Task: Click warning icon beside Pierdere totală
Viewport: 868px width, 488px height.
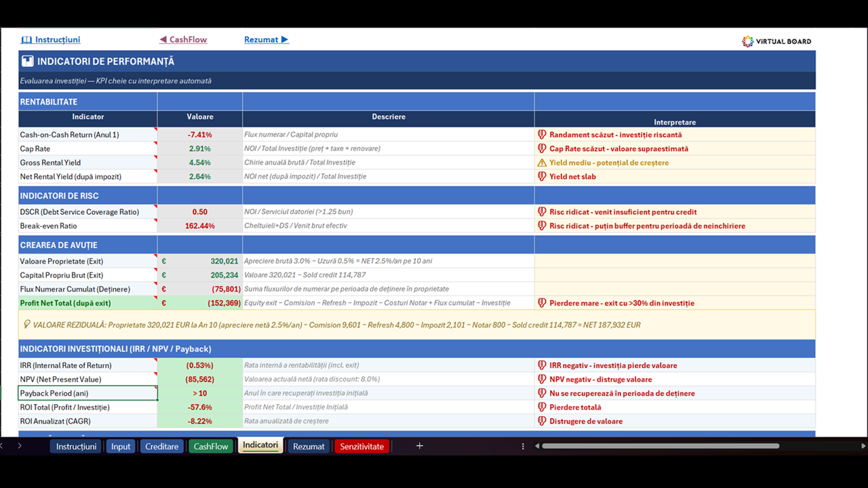Action: coord(542,407)
